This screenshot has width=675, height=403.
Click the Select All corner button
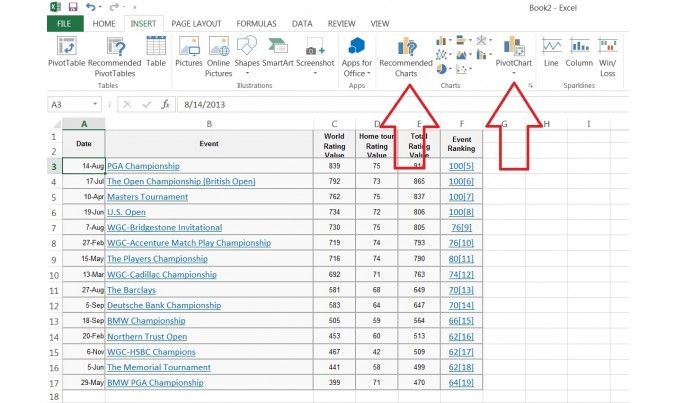click(55, 124)
